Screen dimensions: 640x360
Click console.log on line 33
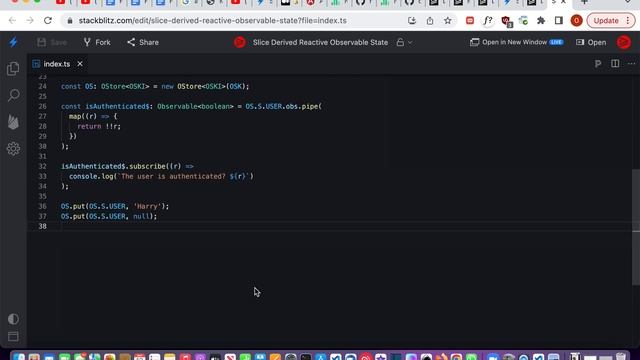click(91, 176)
